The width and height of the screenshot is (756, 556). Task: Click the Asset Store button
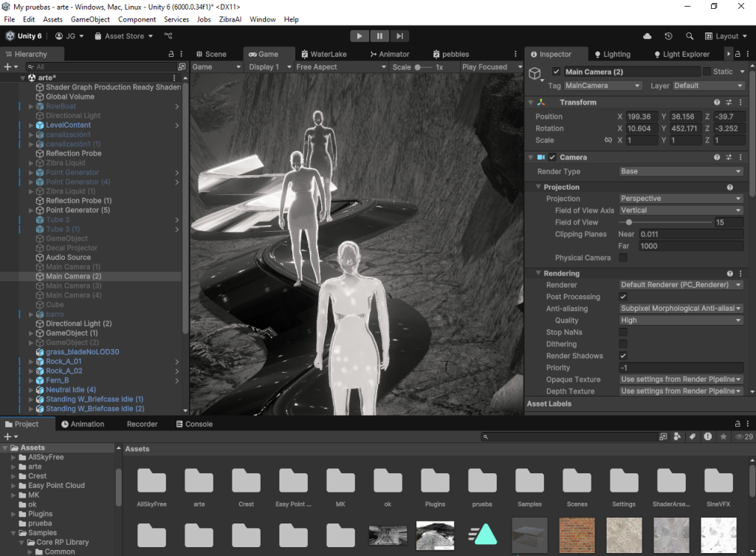tap(123, 36)
